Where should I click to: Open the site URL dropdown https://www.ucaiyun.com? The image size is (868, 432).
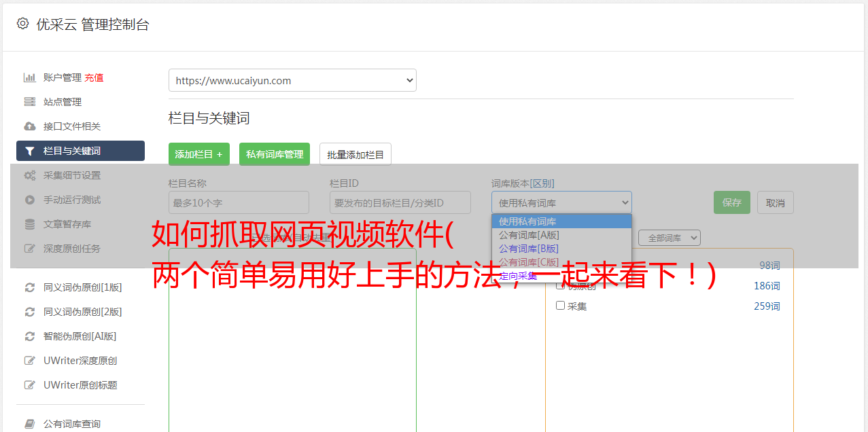[x=292, y=80]
